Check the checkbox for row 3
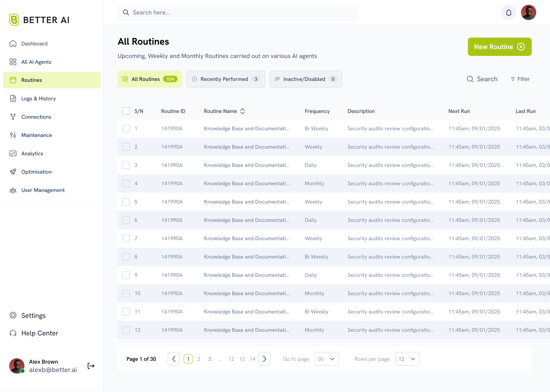Screen dimensions: 550x392 (126, 165)
